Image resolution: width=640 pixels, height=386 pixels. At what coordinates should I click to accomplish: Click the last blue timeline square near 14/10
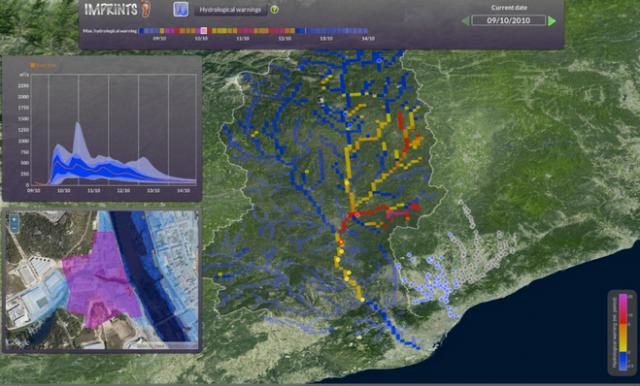[x=365, y=31]
